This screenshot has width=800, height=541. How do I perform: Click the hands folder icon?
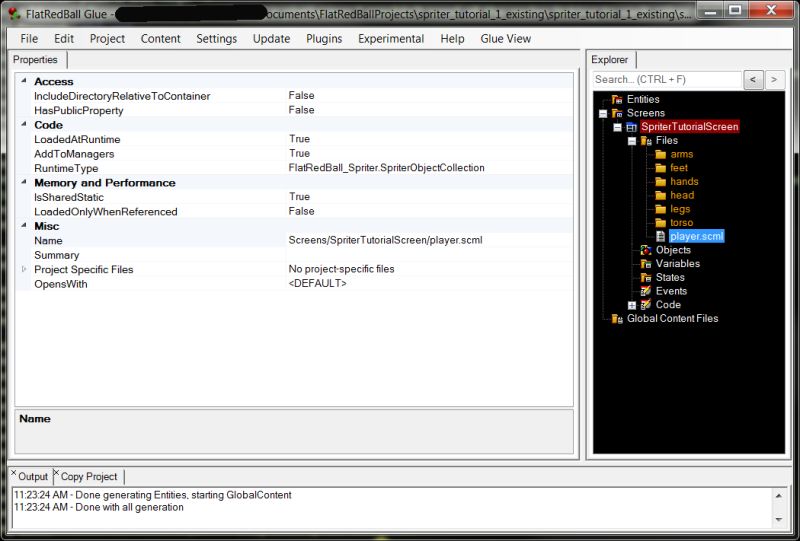(661, 182)
